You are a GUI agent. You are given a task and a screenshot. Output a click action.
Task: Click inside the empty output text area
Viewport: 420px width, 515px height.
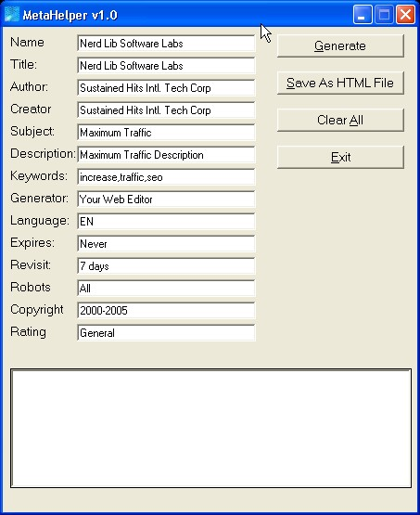point(210,429)
